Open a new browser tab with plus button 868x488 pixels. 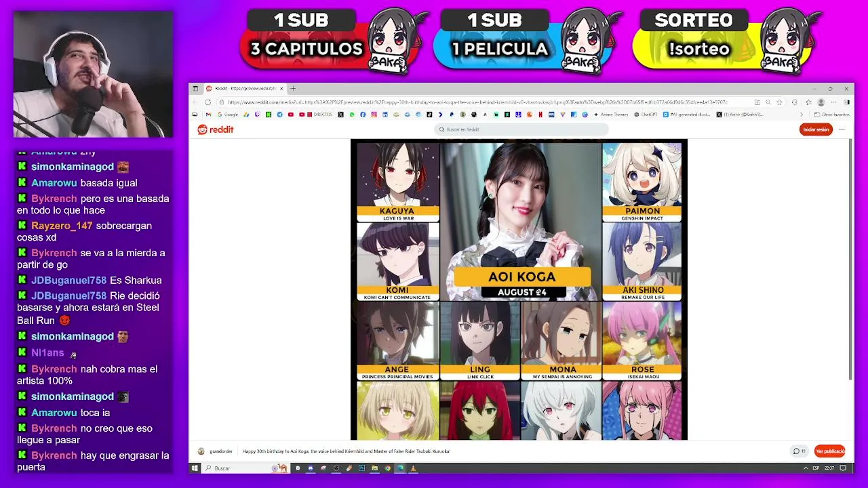click(293, 88)
